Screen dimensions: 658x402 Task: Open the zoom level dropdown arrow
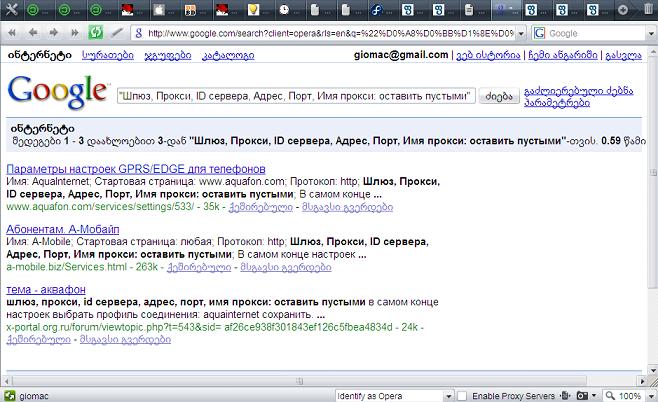point(650,396)
